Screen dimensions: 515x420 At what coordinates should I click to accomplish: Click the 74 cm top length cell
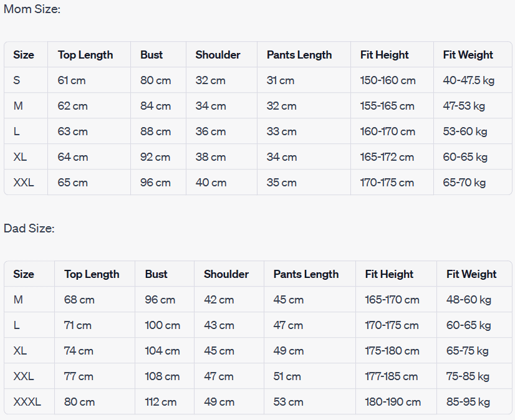click(x=79, y=351)
